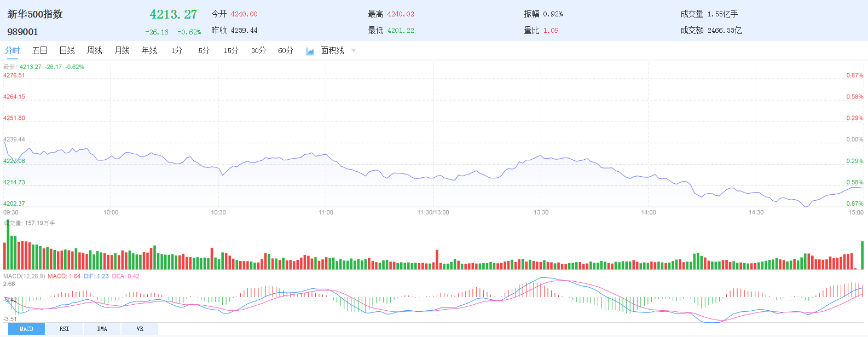This screenshot has height=337, width=868.
Task: Select the 年线 yearly chart tab
Action: [x=149, y=50]
